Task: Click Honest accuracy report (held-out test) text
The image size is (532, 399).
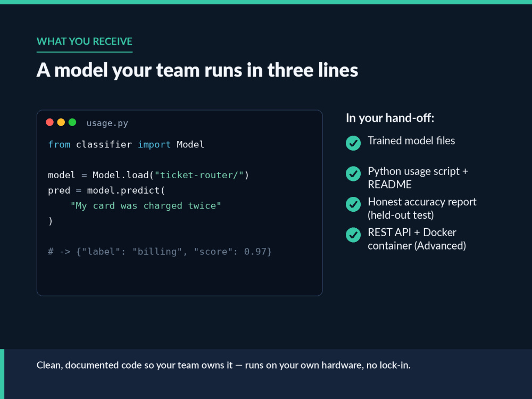Action: click(422, 209)
